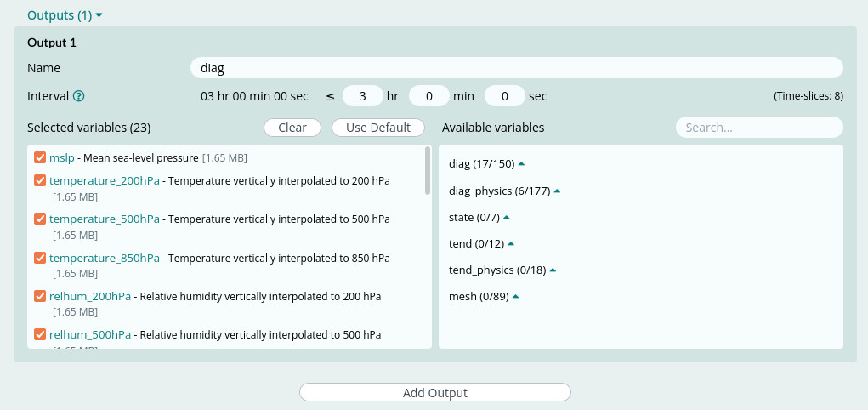Image resolution: width=868 pixels, height=410 pixels.
Task: Click the temperature_200hPa variable link
Action: click(104, 180)
